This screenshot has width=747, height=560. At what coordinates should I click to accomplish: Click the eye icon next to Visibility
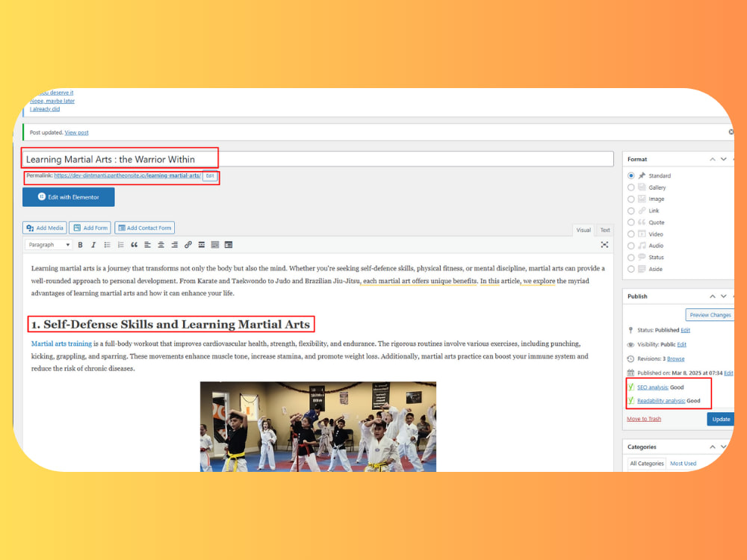pyautogui.click(x=630, y=345)
